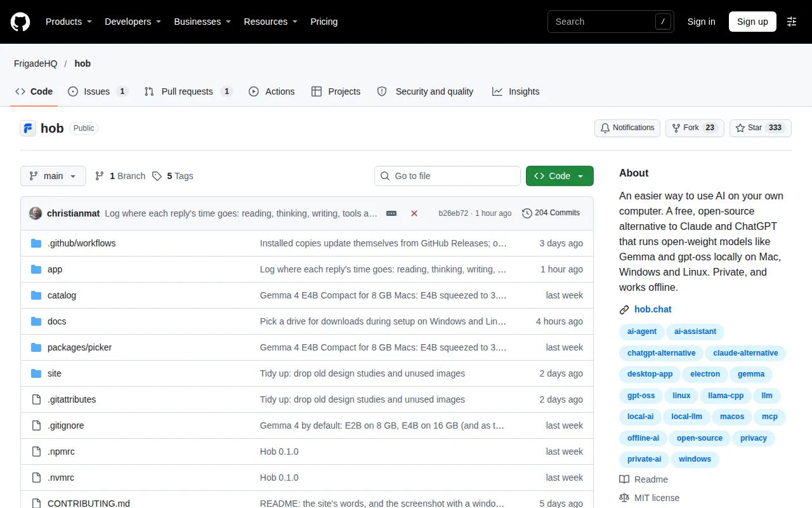Click the MIT license scales icon

coord(624,498)
